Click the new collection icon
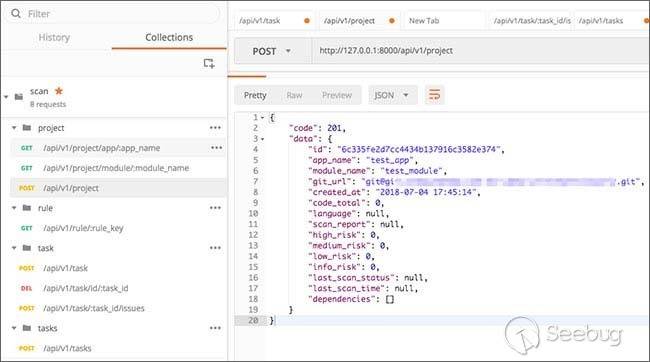This screenshot has width=650, height=362. coord(209,63)
